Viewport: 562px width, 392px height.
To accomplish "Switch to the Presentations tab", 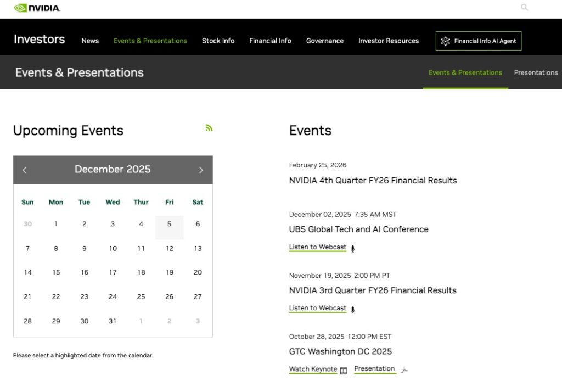I will pyautogui.click(x=536, y=72).
